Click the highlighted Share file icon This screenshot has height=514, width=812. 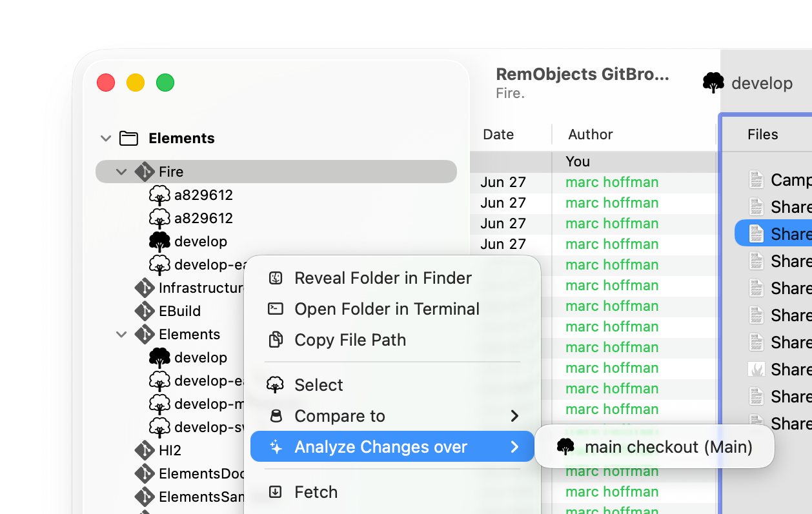click(x=756, y=233)
